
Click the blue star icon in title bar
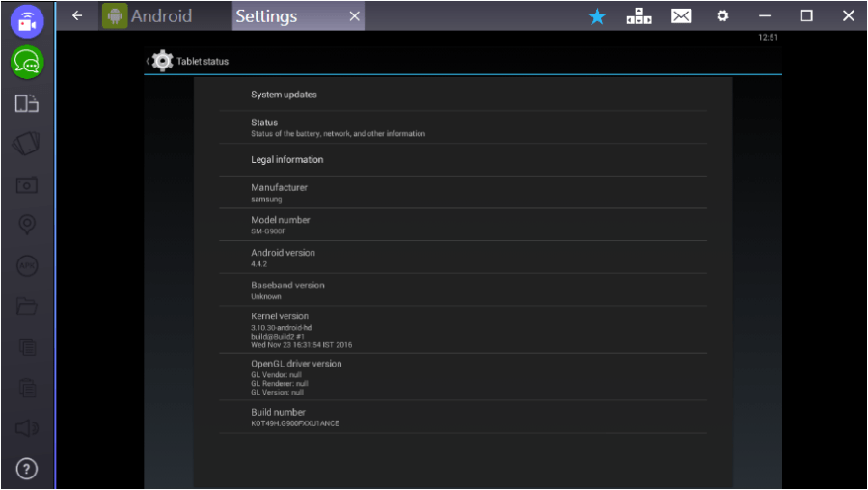coord(597,16)
